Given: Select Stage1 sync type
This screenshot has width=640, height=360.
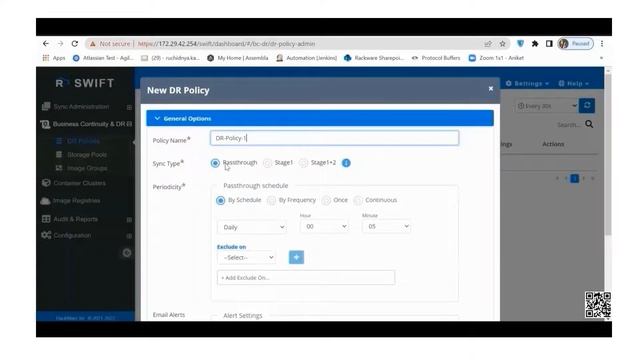Looking at the screenshot, I should [267, 163].
